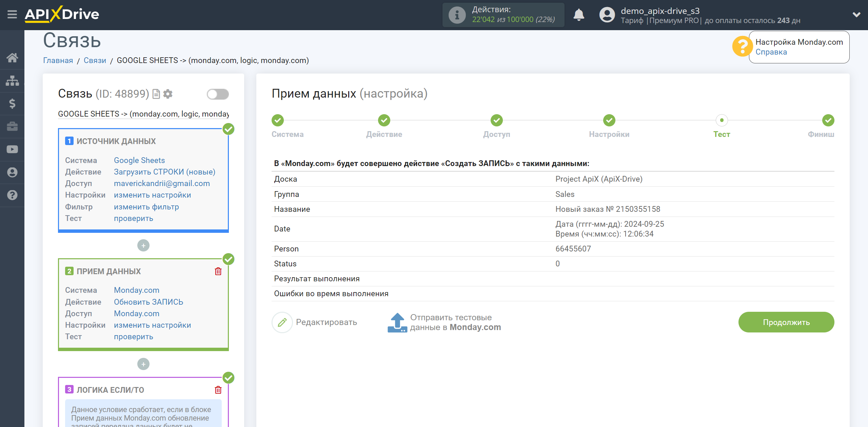
Task: Go to Система step
Action: click(277, 120)
